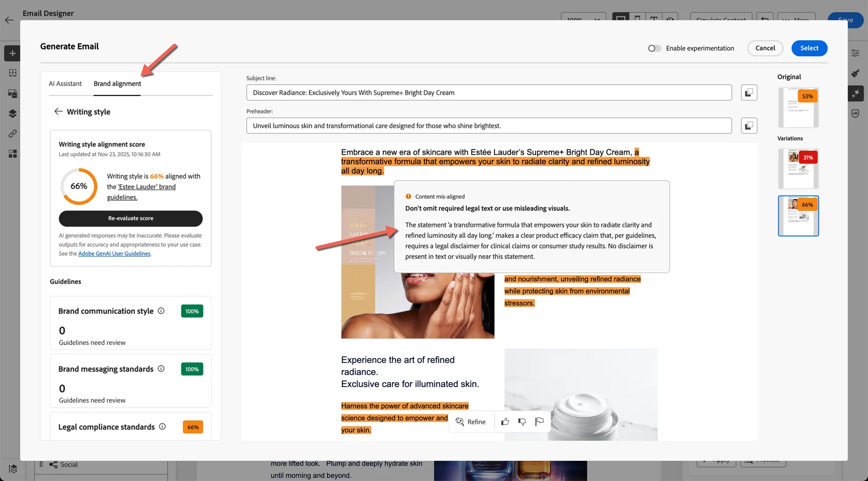The height and width of the screenshot is (481, 868).
Task: Switch to AI Assistant tab
Action: [x=65, y=84]
